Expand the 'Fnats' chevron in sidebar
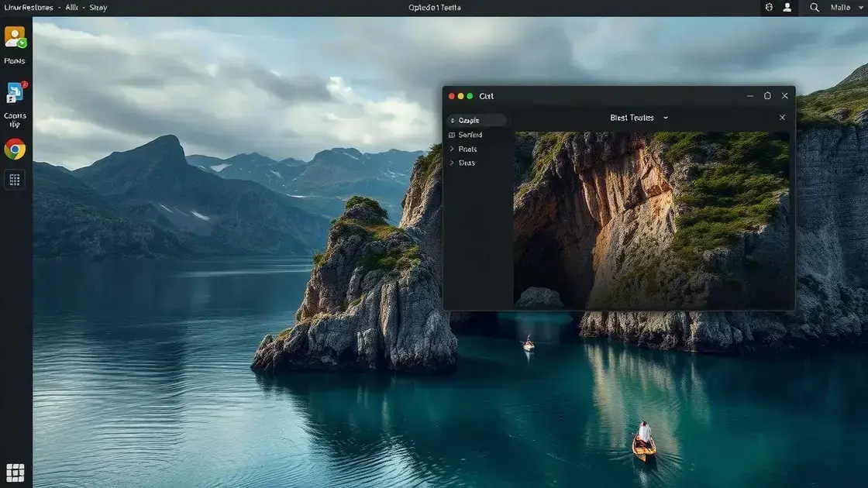The image size is (868, 488). point(452,149)
